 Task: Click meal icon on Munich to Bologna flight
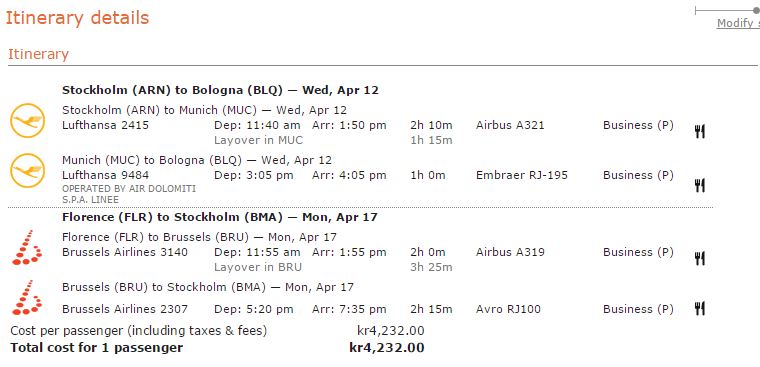click(699, 185)
